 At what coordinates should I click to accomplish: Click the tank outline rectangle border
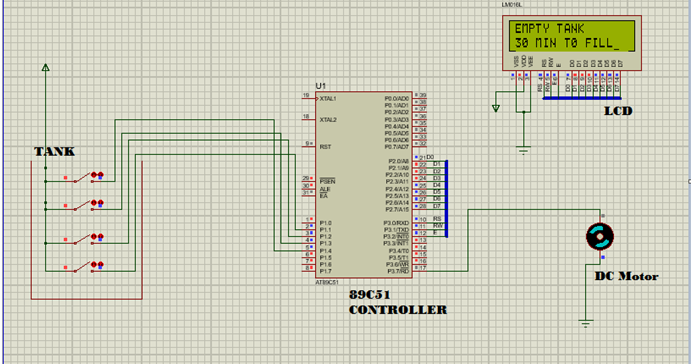coord(87,299)
